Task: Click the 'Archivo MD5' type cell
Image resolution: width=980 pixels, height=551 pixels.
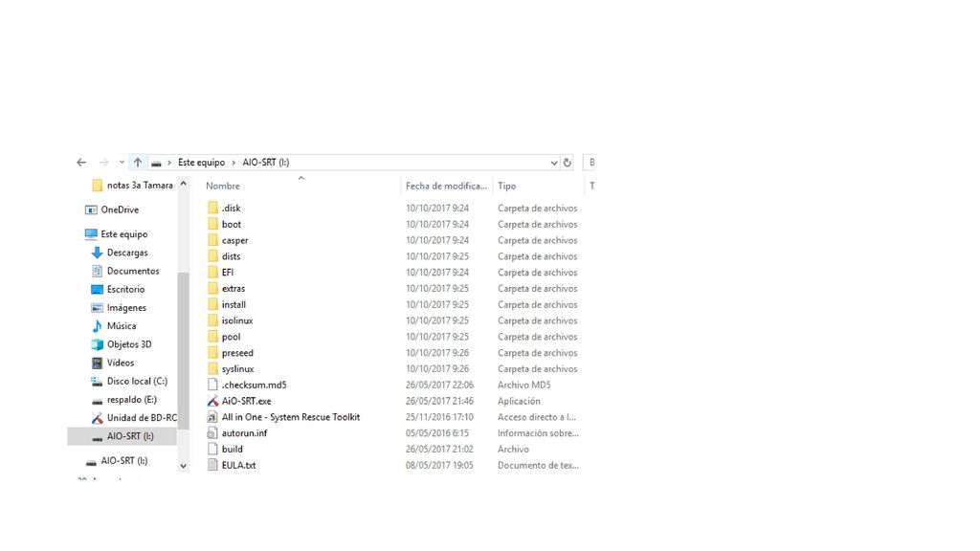Action: 524,385
